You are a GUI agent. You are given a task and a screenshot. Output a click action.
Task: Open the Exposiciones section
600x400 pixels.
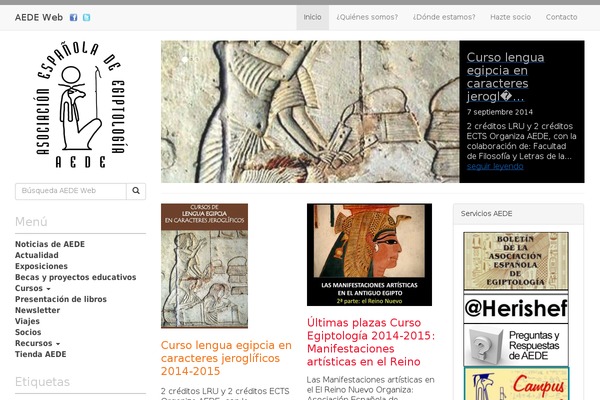click(41, 266)
